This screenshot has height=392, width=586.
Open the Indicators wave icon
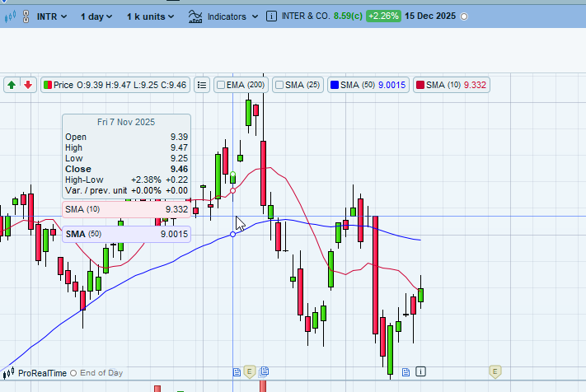point(195,16)
